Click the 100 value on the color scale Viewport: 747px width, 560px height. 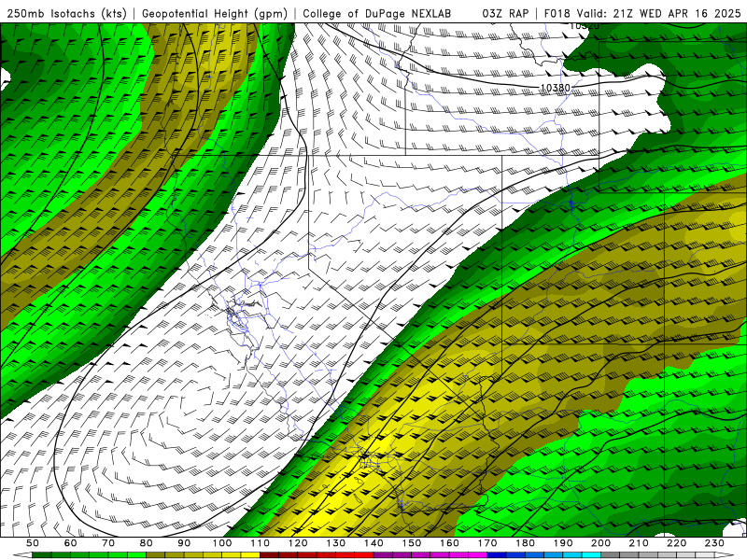point(222,543)
